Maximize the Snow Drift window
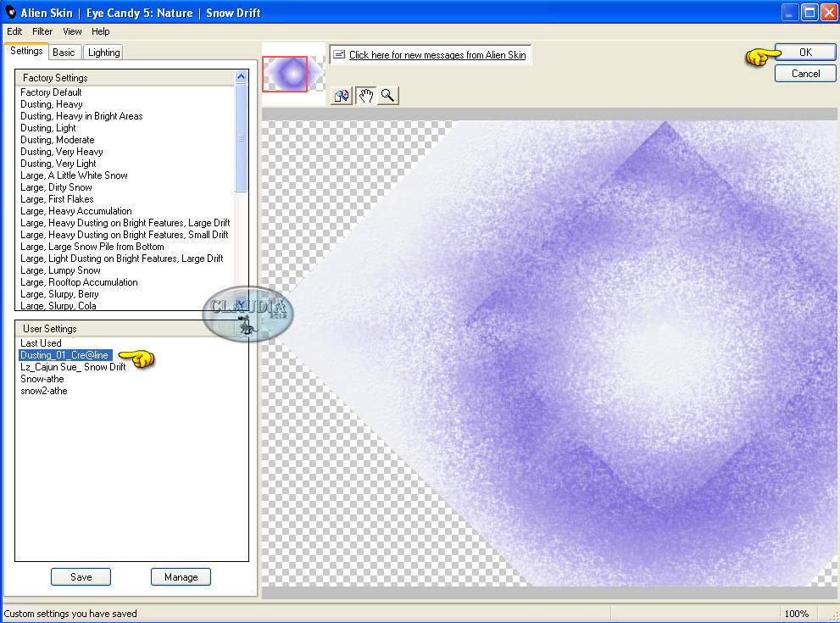Viewport: 840px width, 623px height. (809, 12)
